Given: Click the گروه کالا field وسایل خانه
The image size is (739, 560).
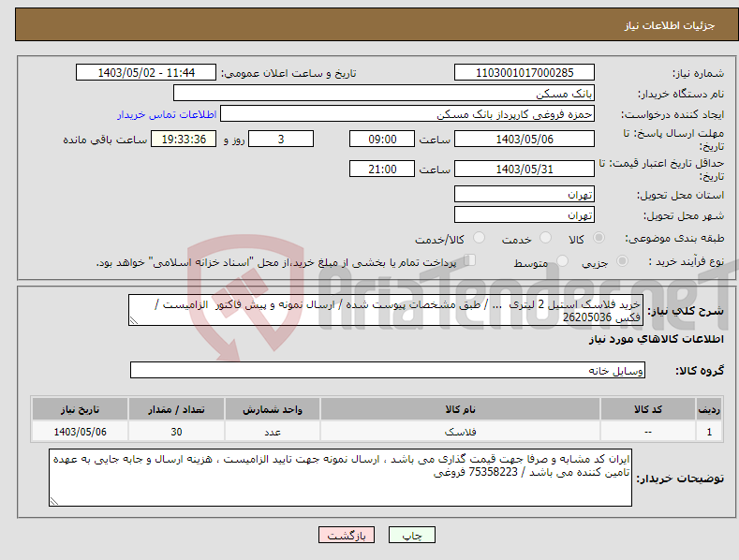Looking at the screenshot, I should tap(388, 371).
